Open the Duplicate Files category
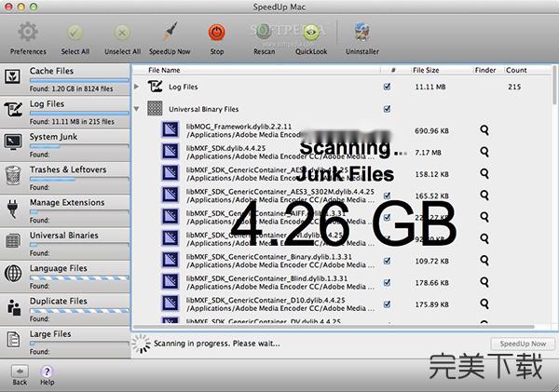 (65, 310)
